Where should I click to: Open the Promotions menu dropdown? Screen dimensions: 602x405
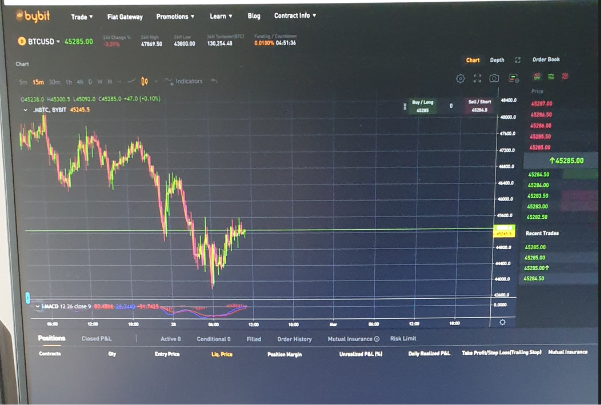tap(175, 17)
